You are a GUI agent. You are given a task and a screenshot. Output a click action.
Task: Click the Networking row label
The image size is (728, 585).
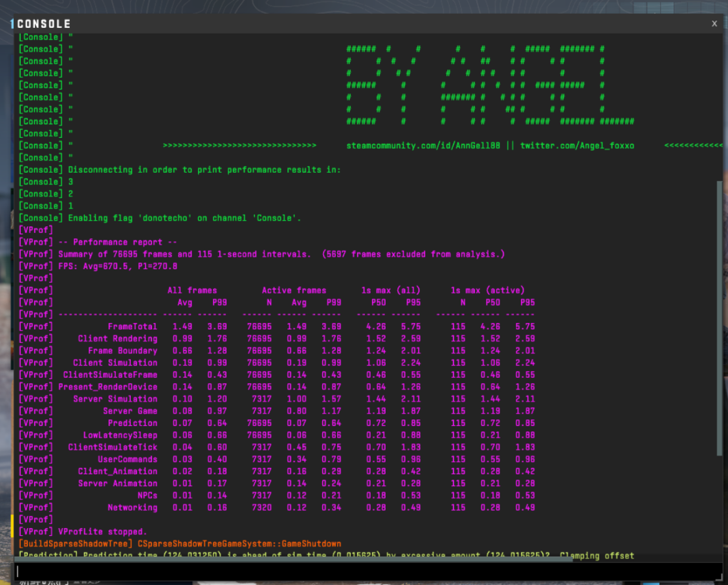coord(132,508)
